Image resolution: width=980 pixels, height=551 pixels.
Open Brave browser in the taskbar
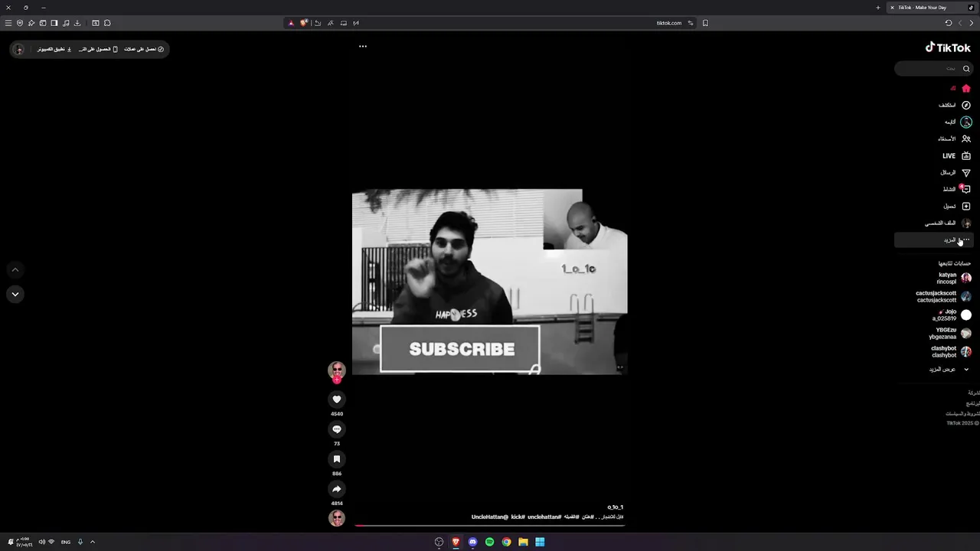[456, 542]
